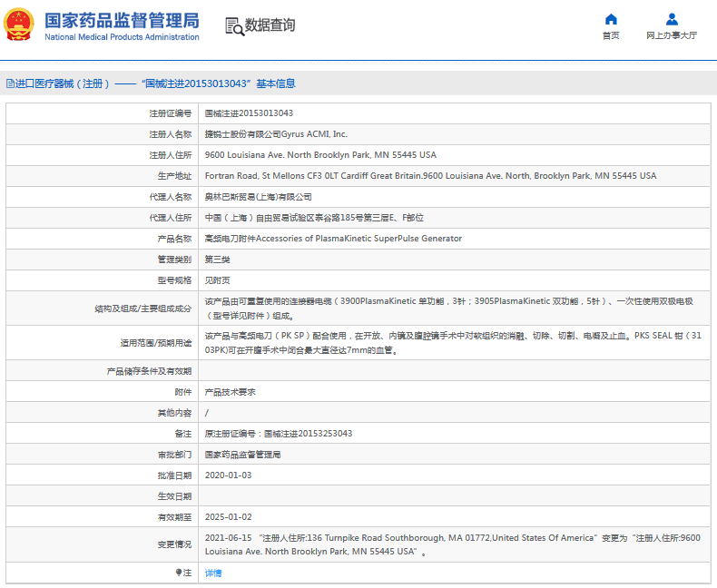This screenshot has height=588, width=717.
Task: Select management category 第三类
Action: pos(217,260)
